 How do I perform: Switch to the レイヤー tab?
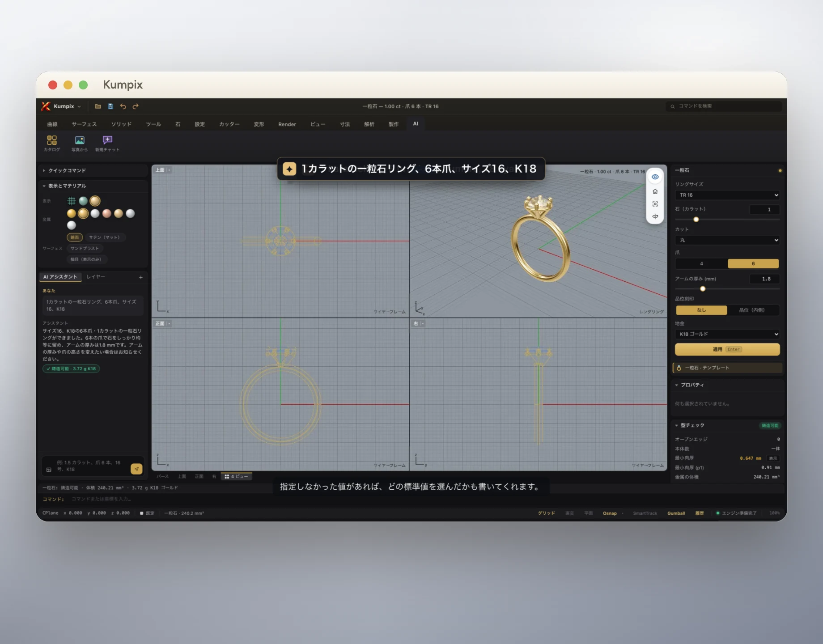click(96, 277)
